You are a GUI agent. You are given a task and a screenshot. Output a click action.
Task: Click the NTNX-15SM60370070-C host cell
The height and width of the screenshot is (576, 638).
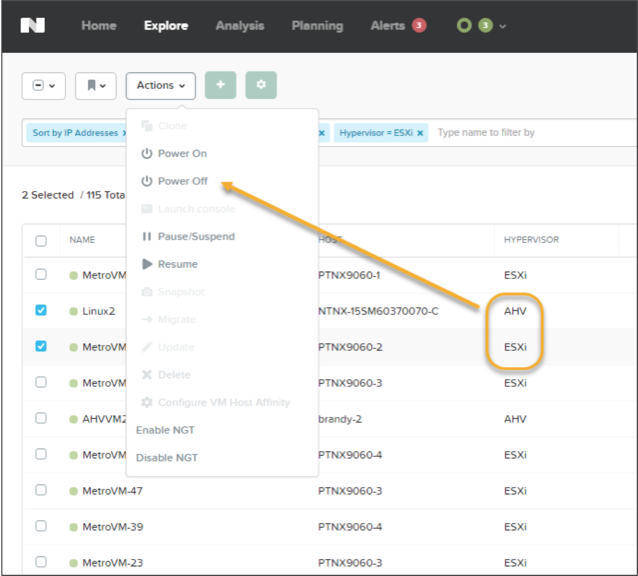pyautogui.click(x=378, y=311)
